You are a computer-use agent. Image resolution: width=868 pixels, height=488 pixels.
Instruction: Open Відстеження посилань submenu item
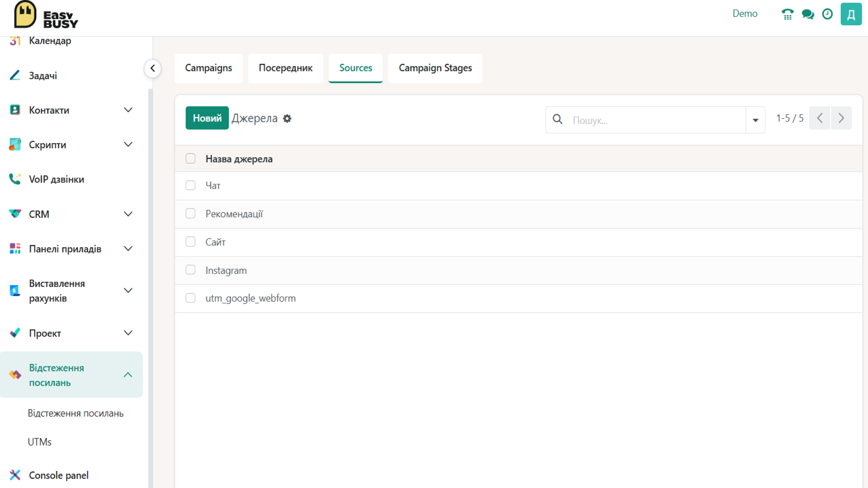75,413
